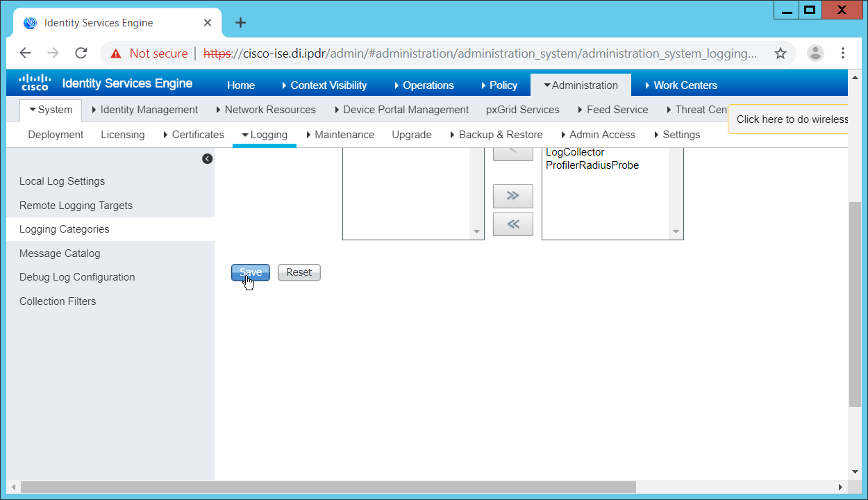Image resolution: width=868 pixels, height=500 pixels.
Task: Go back to previous page
Action: pos(26,53)
